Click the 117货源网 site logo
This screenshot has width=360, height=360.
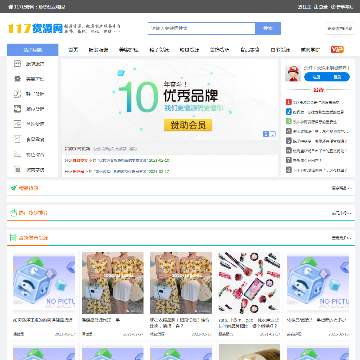35,29
